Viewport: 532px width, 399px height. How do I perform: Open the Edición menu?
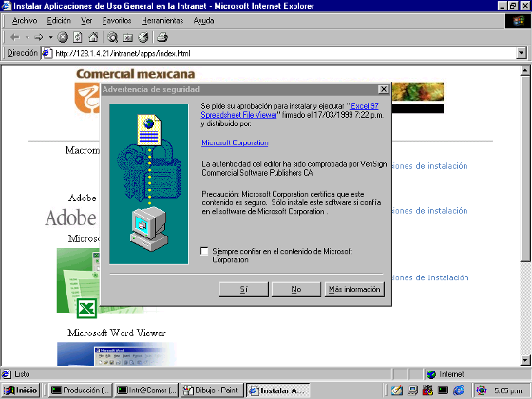59,21
